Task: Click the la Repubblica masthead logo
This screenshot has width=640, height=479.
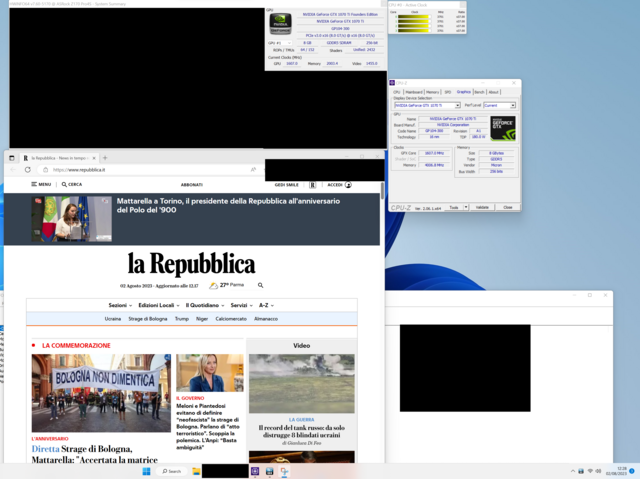Action: pyautogui.click(x=191, y=264)
